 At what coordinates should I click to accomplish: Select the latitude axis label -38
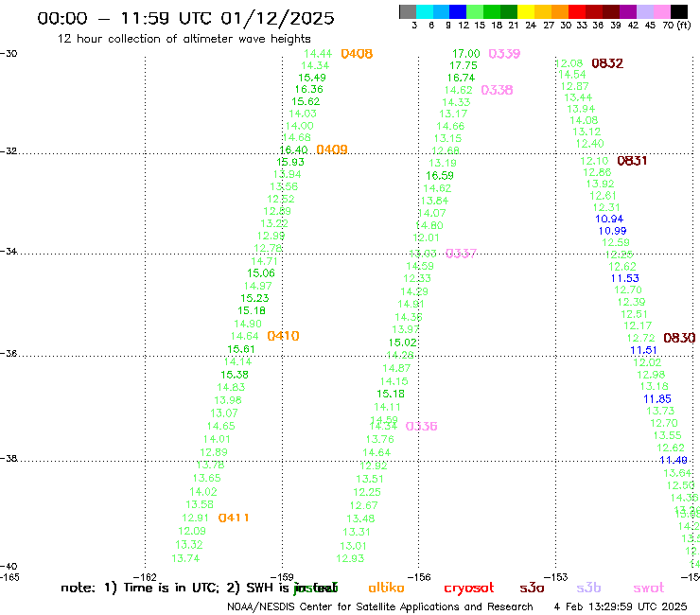coord(9,458)
